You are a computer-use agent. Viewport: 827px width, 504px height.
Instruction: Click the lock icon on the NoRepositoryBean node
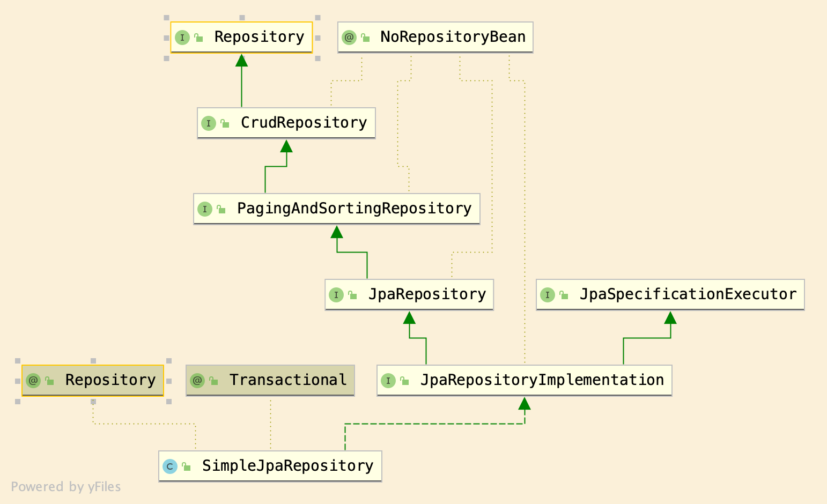(x=366, y=38)
